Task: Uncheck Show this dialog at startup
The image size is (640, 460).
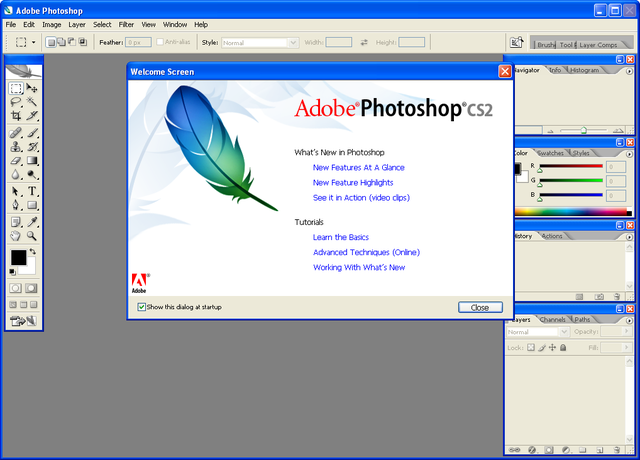Action: 141,307
